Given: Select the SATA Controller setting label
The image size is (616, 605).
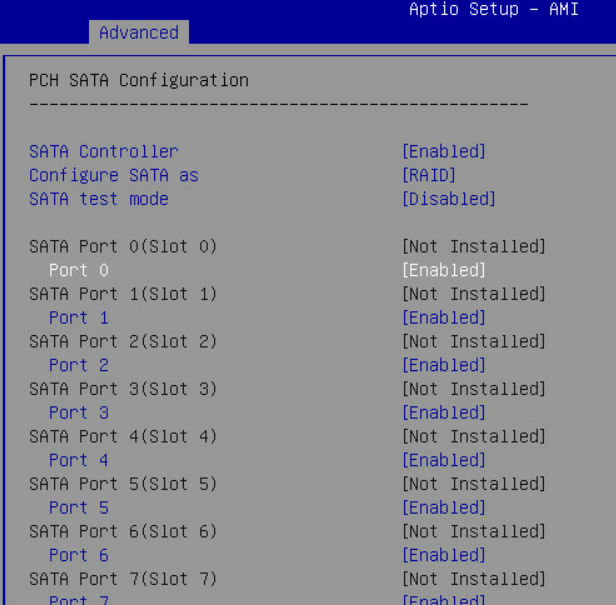Looking at the screenshot, I should [103, 152].
